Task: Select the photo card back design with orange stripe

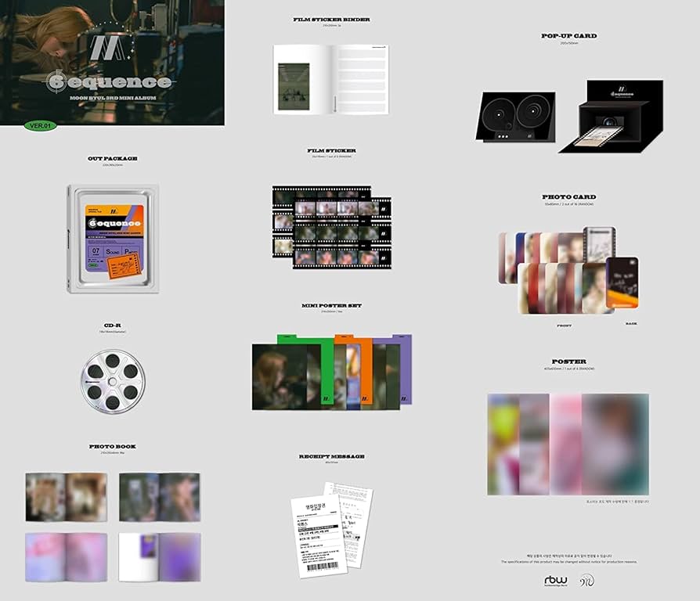Action: pos(622,283)
